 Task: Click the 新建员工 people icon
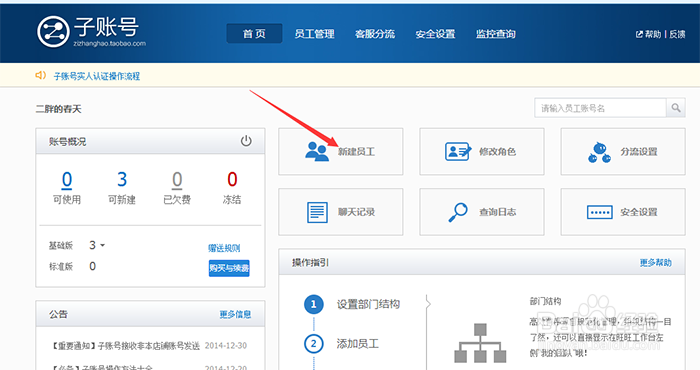(x=317, y=151)
